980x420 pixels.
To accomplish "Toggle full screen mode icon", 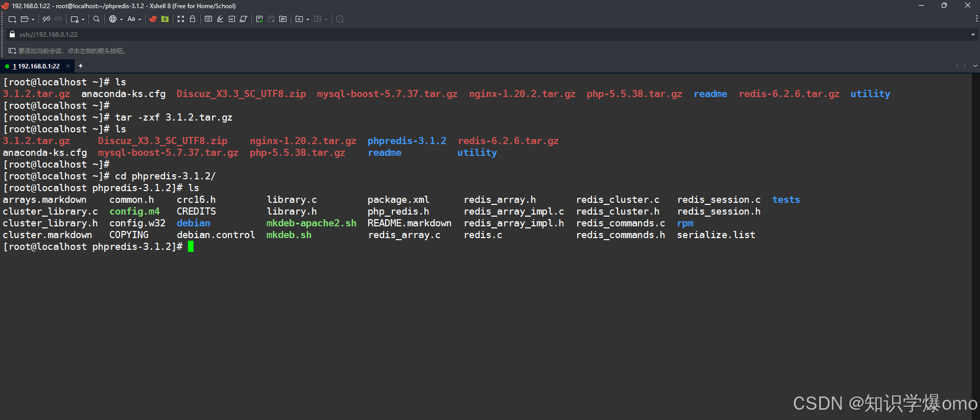I will [x=181, y=19].
